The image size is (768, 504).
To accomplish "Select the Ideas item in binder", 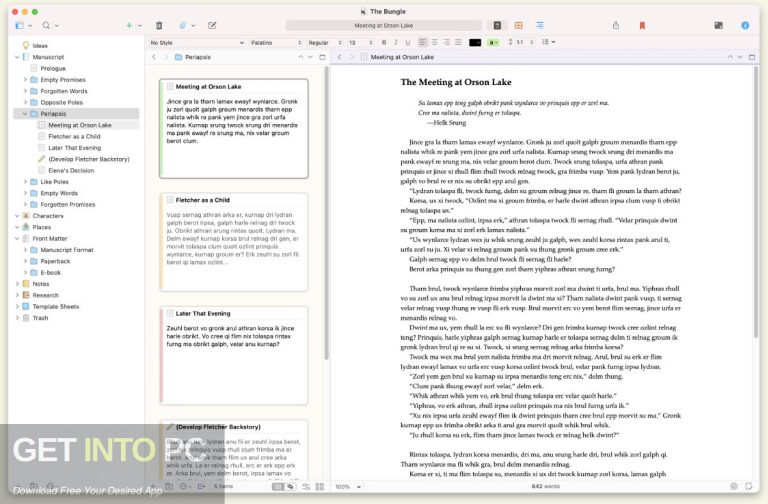I will 40,46.
